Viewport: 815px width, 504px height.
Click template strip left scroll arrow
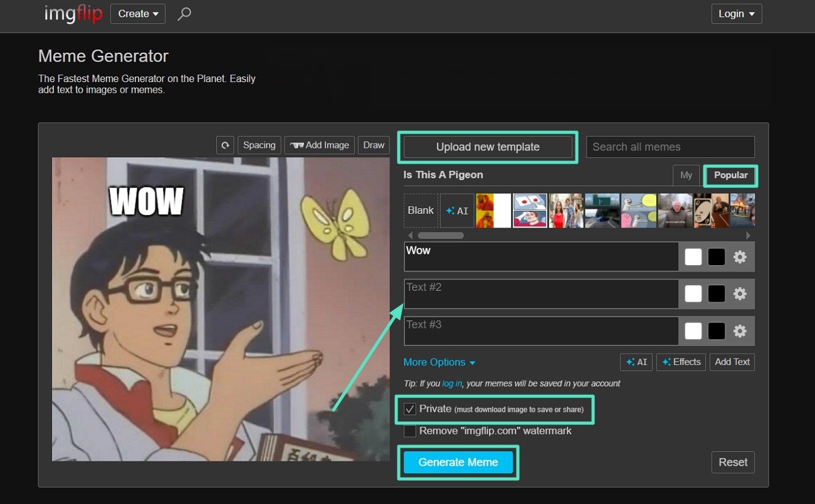coord(411,236)
